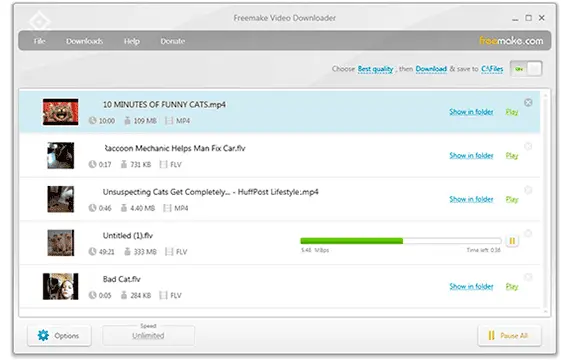Play the Raccoon Mechanic video
The height and width of the screenshot is (360, 570).
pyautogui.click(x=512, y=156)
